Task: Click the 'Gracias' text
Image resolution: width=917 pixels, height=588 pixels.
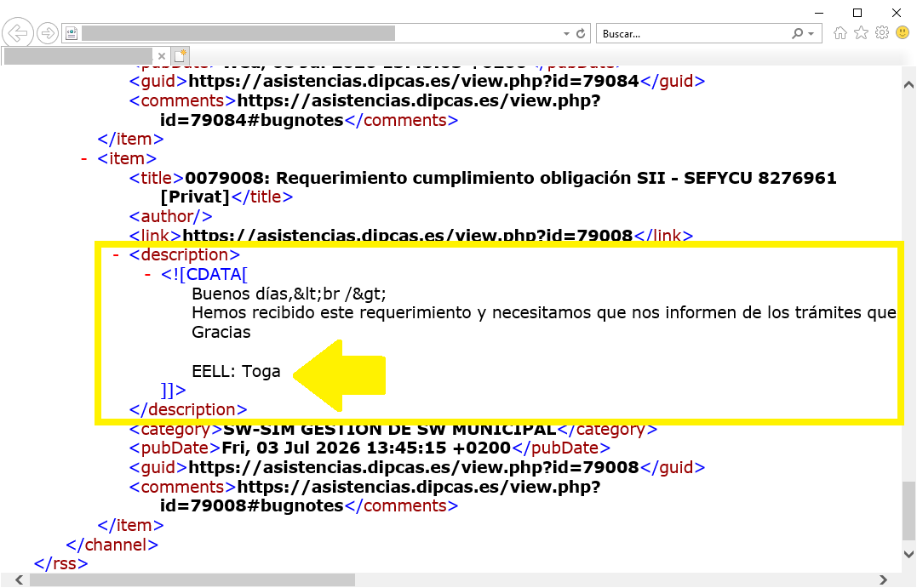Action: coord(221,332)
